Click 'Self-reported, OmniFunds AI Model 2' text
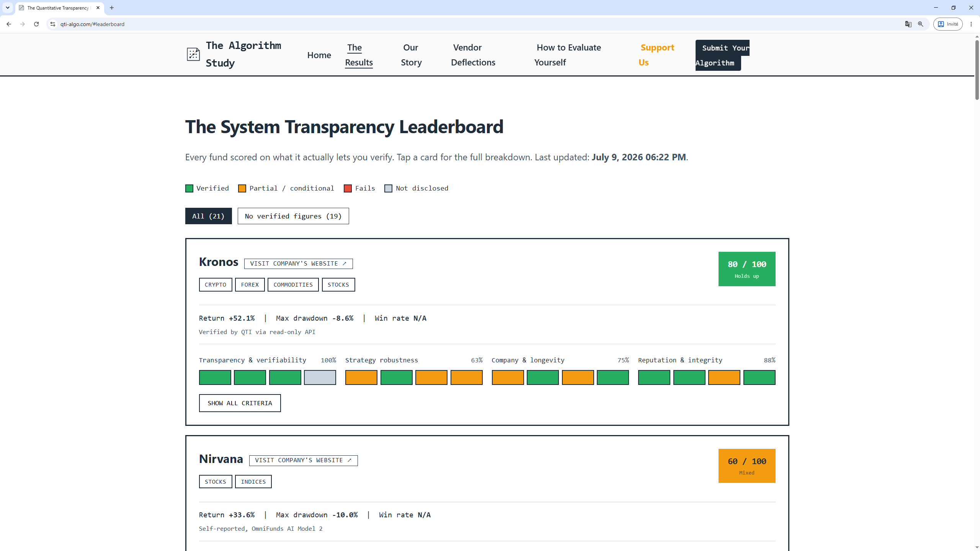Screen dimensions: 980x551 [x=261, y=529]
